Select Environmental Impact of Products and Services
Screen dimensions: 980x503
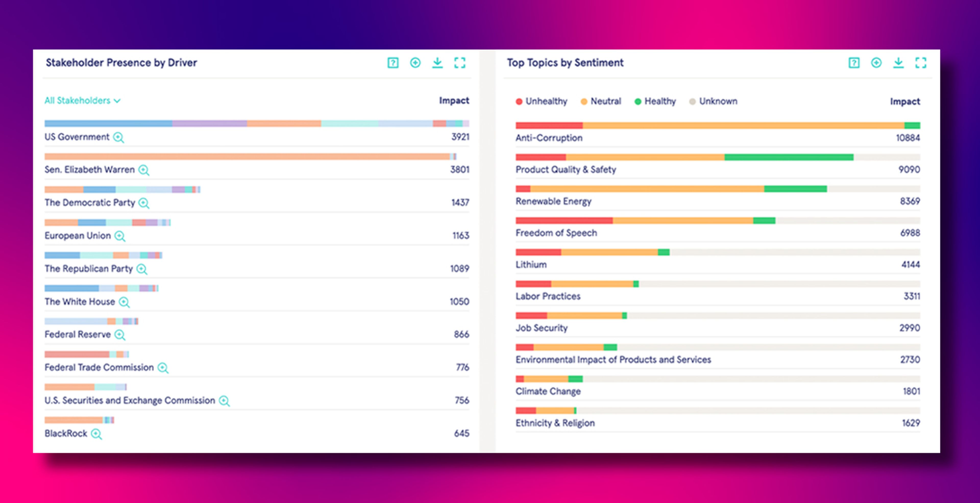pos(613,360)
